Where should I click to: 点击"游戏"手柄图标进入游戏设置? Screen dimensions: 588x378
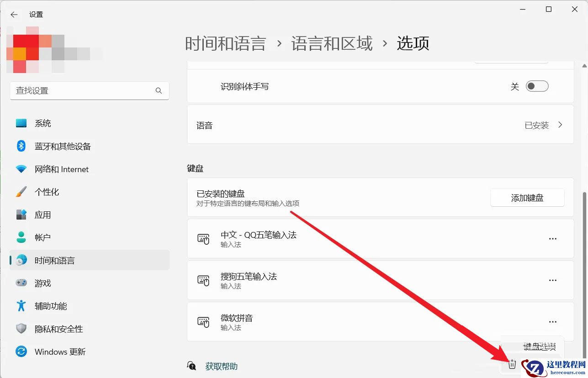pos(21,283)
